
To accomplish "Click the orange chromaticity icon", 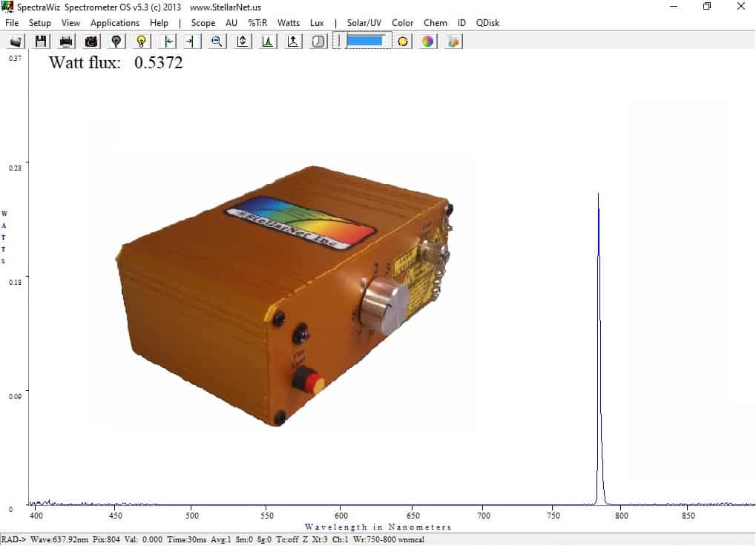I will [453, 42].
